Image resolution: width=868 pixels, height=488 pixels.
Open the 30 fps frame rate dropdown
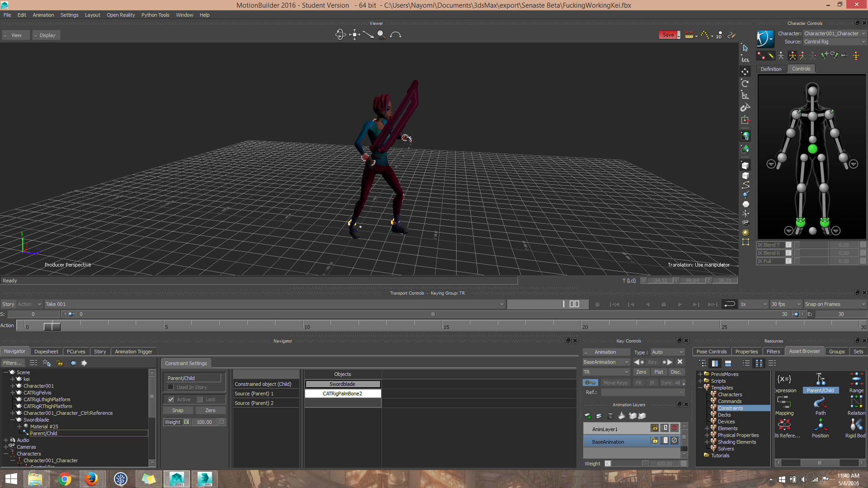click(786, 304)
